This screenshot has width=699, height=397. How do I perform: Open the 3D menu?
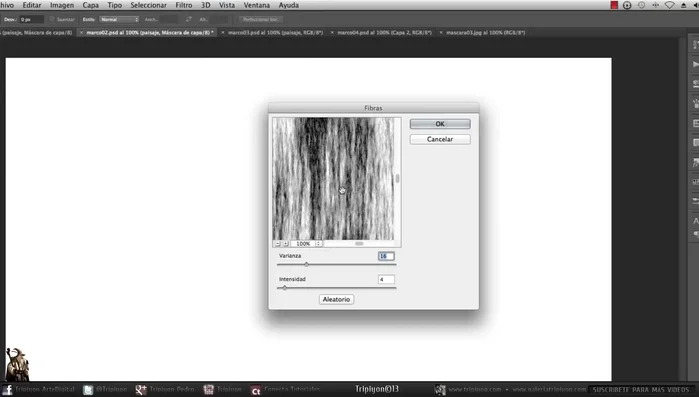point(206,5)
